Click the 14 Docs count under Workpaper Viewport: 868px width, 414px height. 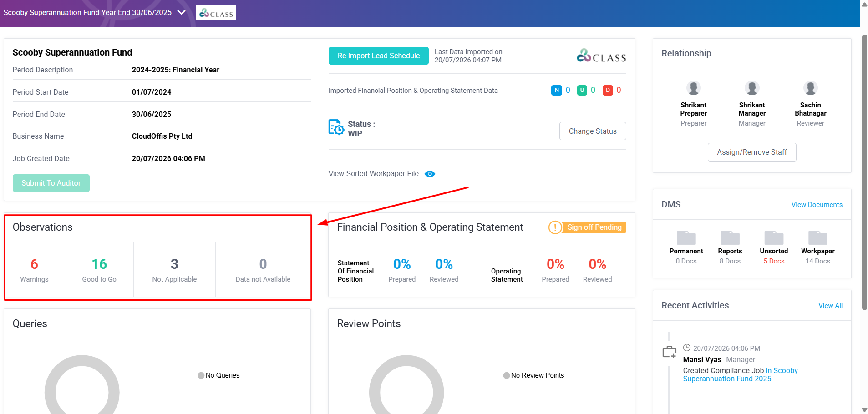click(817, 261)
